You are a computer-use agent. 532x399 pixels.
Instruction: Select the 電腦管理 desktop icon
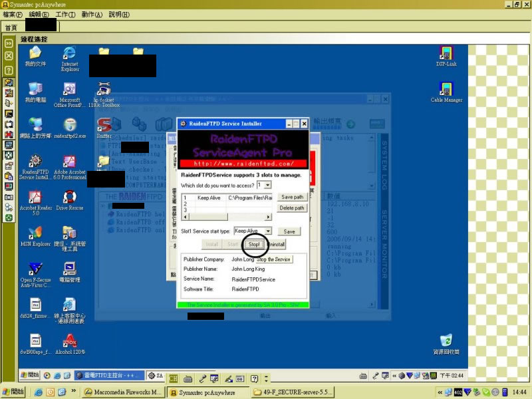pos(70,272)
